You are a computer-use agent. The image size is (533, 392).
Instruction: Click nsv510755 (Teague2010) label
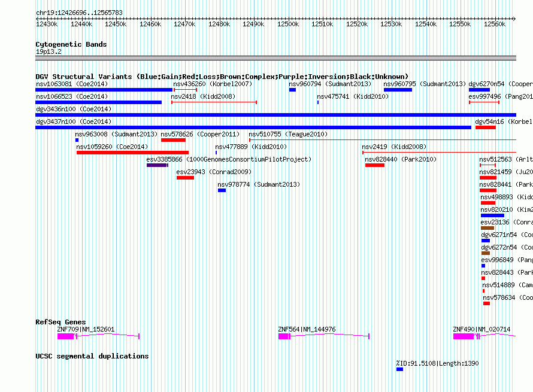(288, 134)
